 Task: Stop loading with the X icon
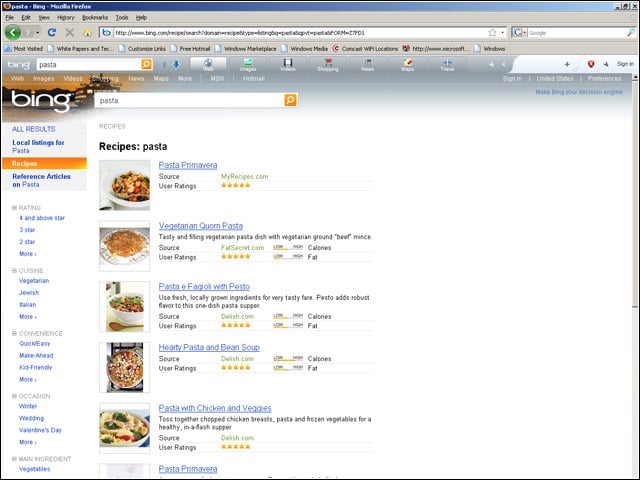click(x=70, y=32)
